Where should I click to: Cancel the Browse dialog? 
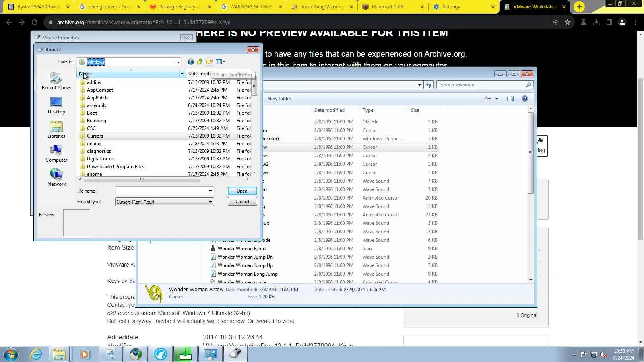(x=242, y=202)
